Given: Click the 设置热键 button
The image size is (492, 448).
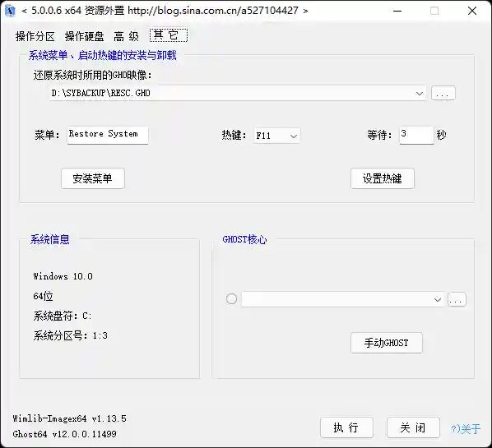Looking at the screenshot, I should coord(383,178).
